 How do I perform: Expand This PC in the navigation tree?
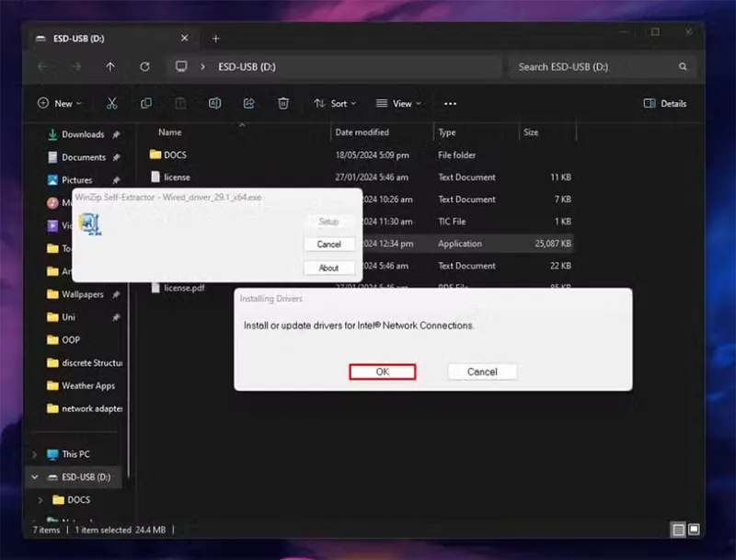coord(35,454)
